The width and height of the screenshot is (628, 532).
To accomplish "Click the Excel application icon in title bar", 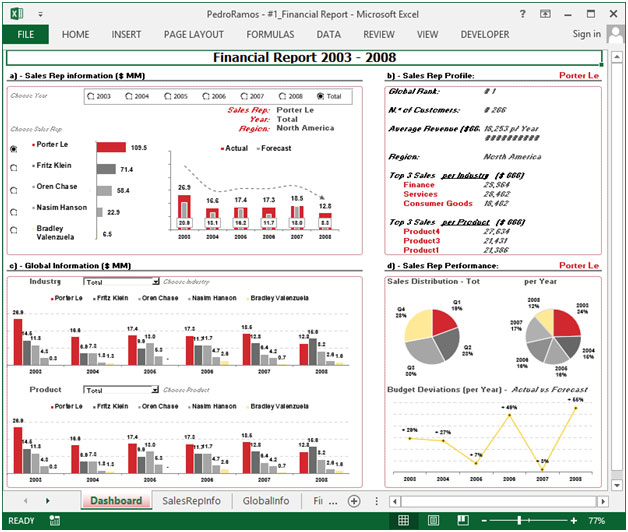I will click(17, 14).
